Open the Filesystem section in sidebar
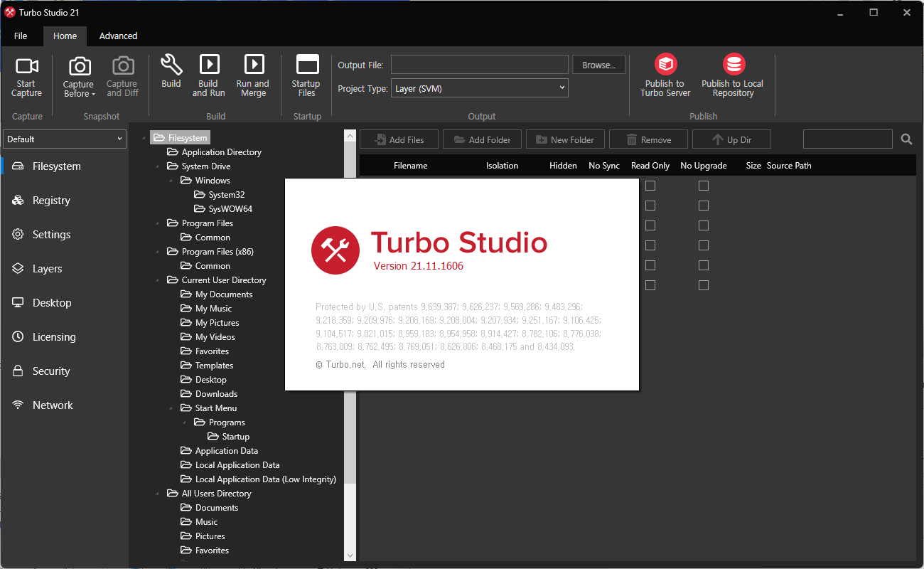Screen dimensions: 924x569 (64, 166)
